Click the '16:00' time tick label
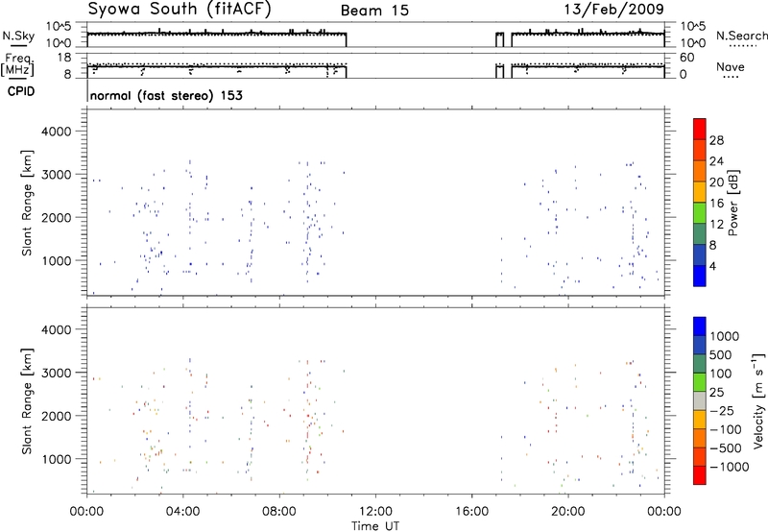768x532 pixels. pos(471,512)
